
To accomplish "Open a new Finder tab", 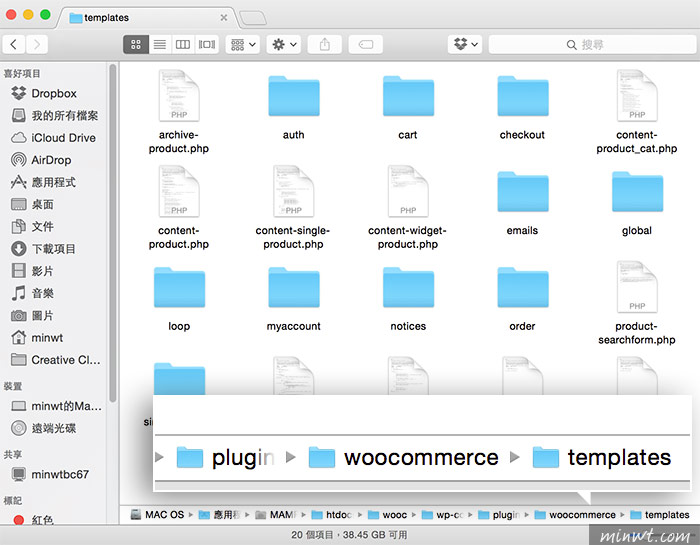I will coord(253,18).
